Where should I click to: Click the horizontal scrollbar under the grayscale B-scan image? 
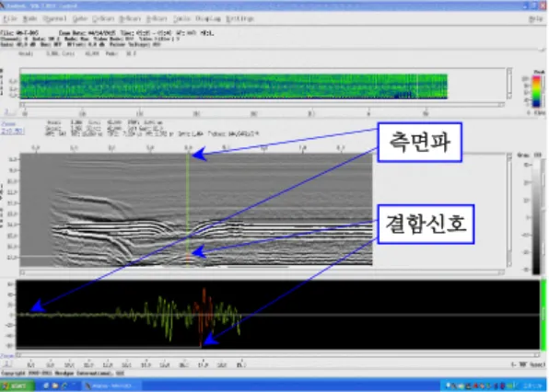click(x=262, y=271)
